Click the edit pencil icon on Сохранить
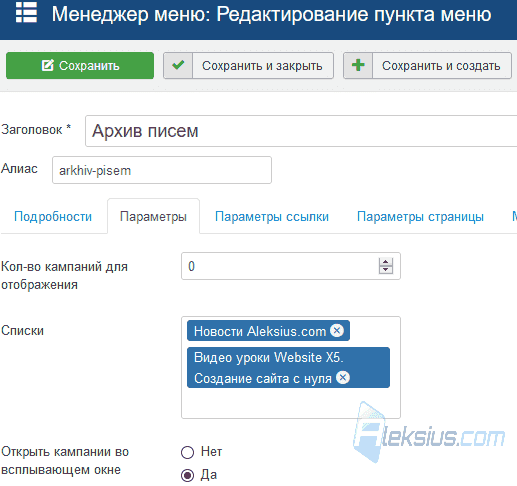 (47, 65)
